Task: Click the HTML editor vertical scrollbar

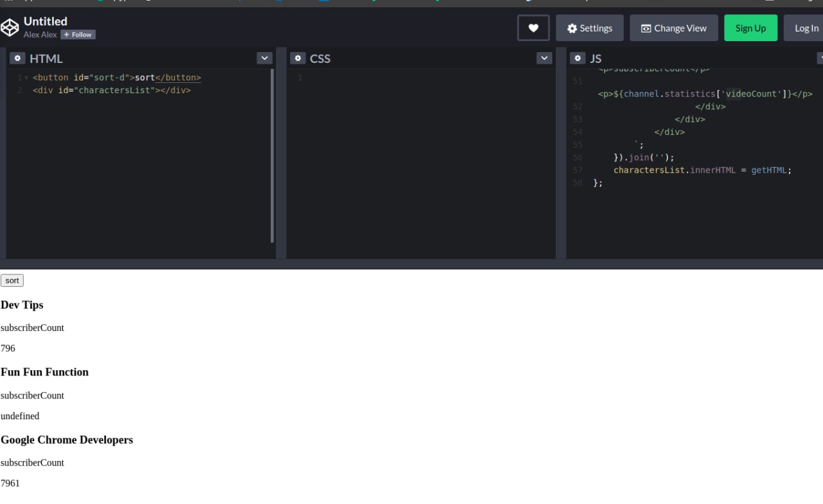Action: 272,156
